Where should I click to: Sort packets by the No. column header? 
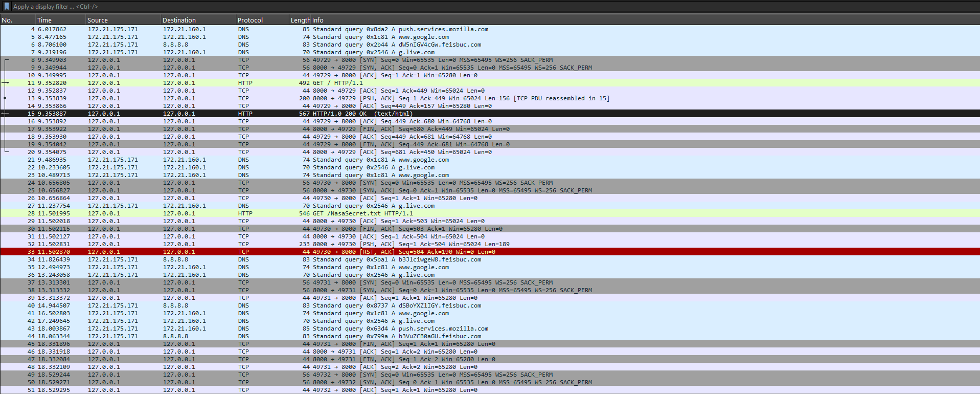point(18,20)
